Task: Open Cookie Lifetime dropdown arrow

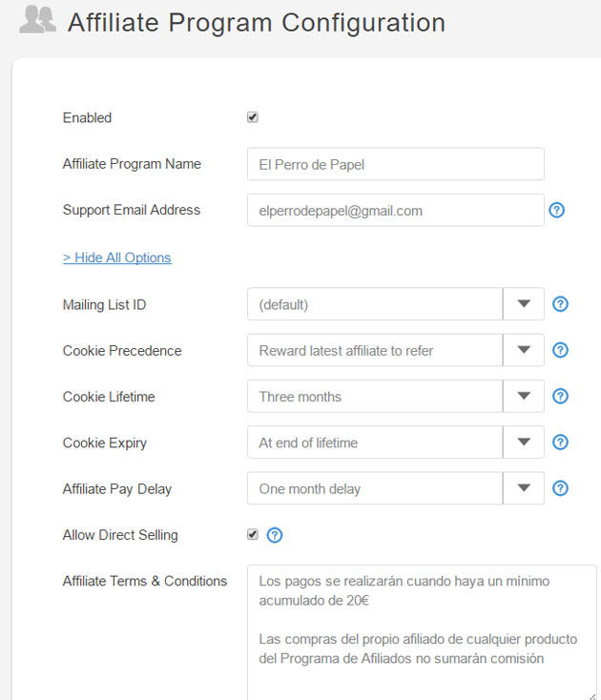Action: (x=523, y=396)
